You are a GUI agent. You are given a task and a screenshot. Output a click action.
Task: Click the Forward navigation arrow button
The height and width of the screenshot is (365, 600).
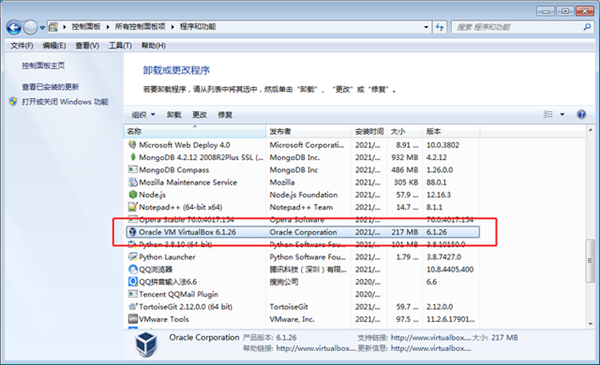tap(30, 28)
